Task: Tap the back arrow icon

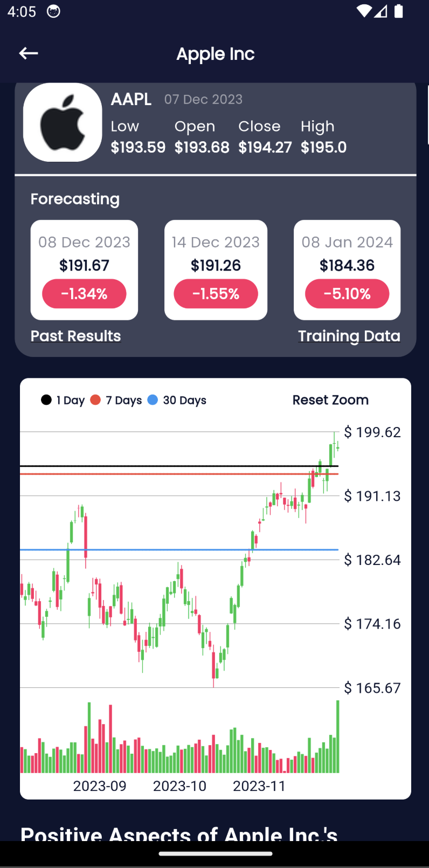Action: pos(29,53)
